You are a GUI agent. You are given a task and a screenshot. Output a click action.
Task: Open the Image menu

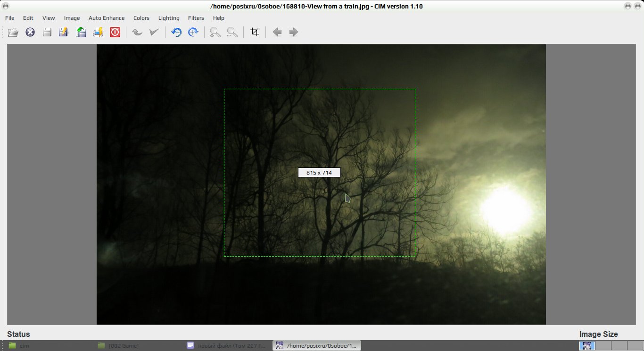[72, 18]
